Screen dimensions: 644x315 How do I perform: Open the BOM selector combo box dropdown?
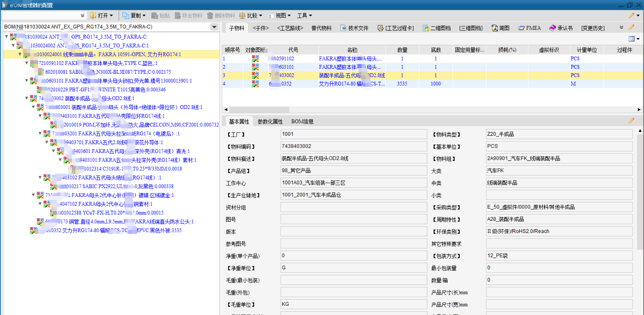pos(214,27)
